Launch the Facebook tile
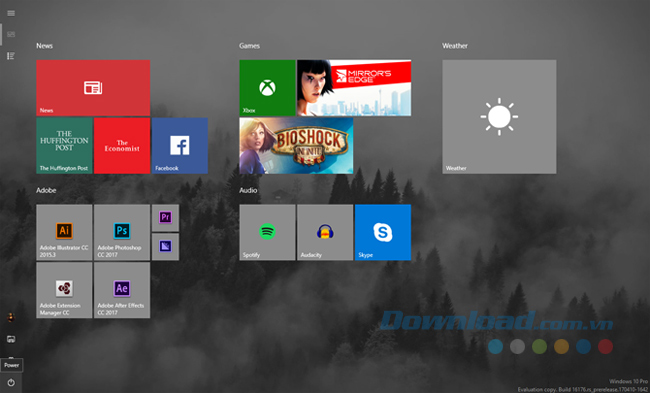The width and height of the screenshot is (650, 393). [x=179, y=146]
